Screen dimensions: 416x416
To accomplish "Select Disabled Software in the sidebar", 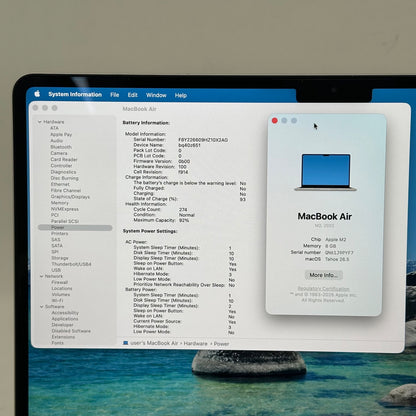I will tap(71, 331).
